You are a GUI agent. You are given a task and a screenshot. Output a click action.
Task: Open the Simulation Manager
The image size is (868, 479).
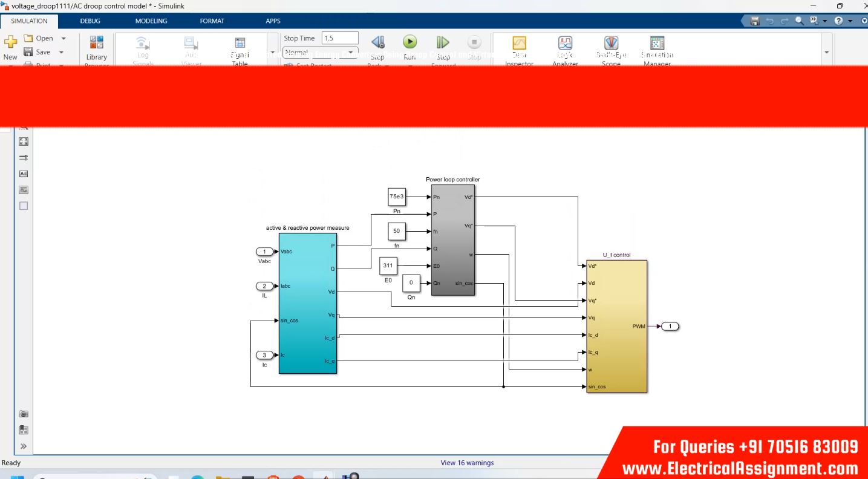click(657, 44)
